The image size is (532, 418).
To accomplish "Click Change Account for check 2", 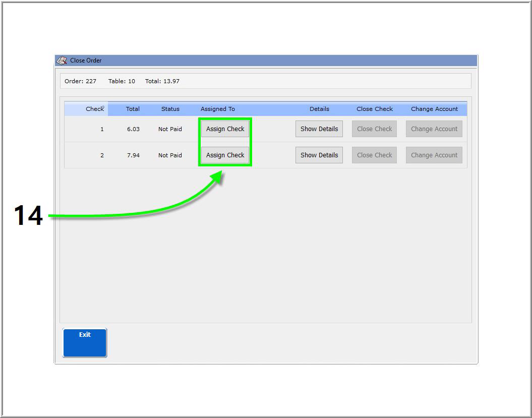I will tap(434, 155).
